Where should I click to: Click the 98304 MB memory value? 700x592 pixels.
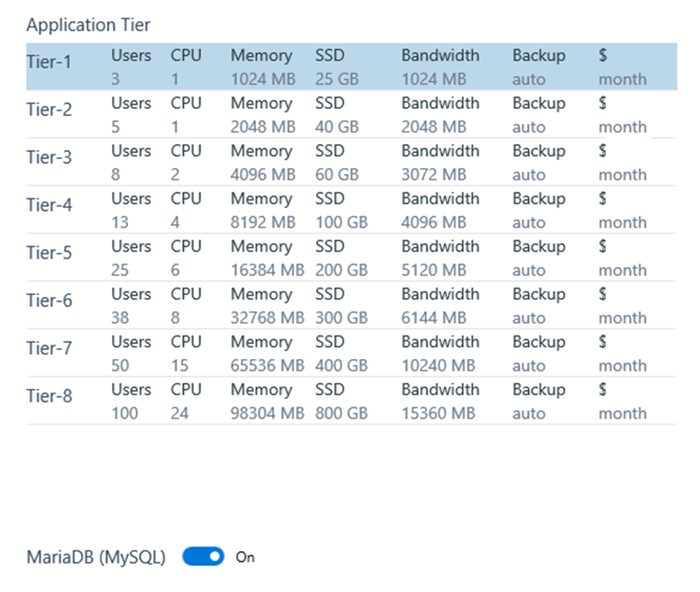(x=267, y=414)
